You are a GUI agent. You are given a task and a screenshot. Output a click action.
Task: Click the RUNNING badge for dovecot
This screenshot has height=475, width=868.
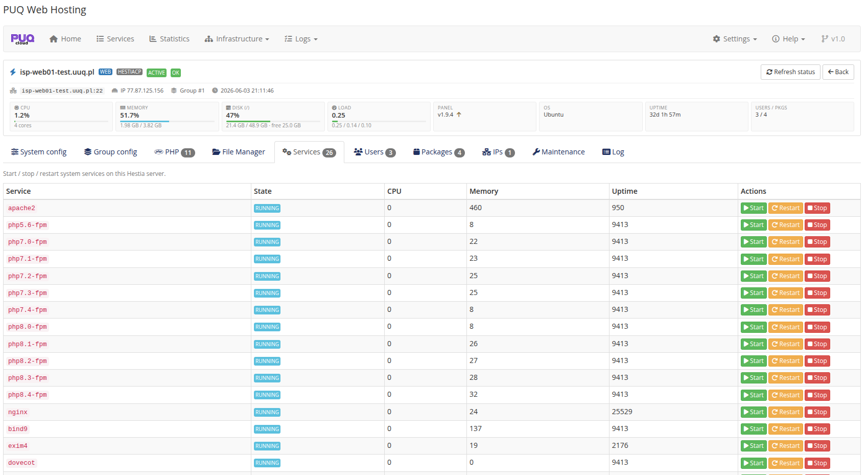(x=267, y=463)
